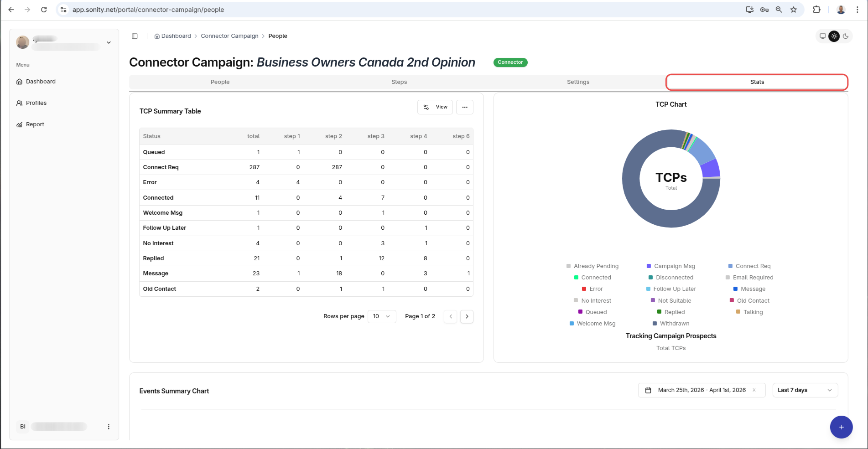
Task: Clear the date range with the x
Action: point(754,390)
